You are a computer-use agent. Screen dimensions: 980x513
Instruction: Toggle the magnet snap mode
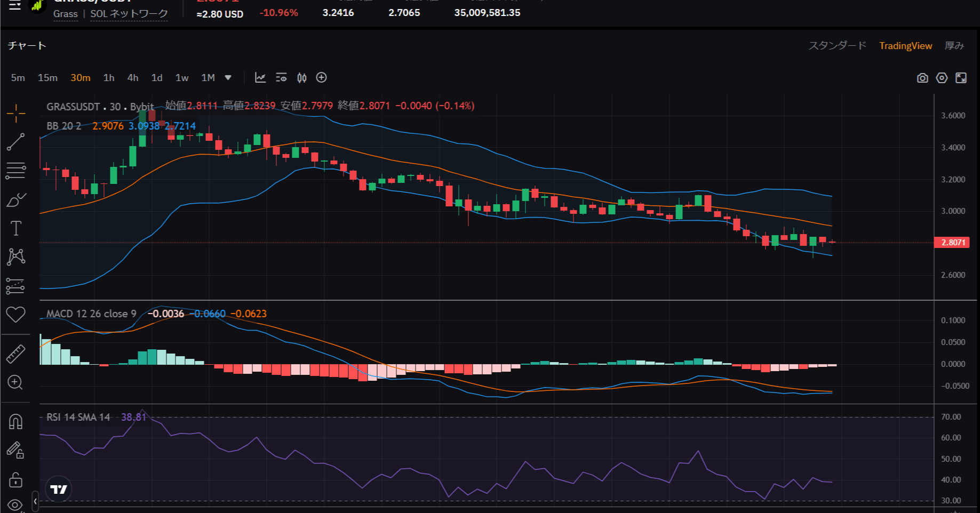pyautogui.click(x=15, y=422)
